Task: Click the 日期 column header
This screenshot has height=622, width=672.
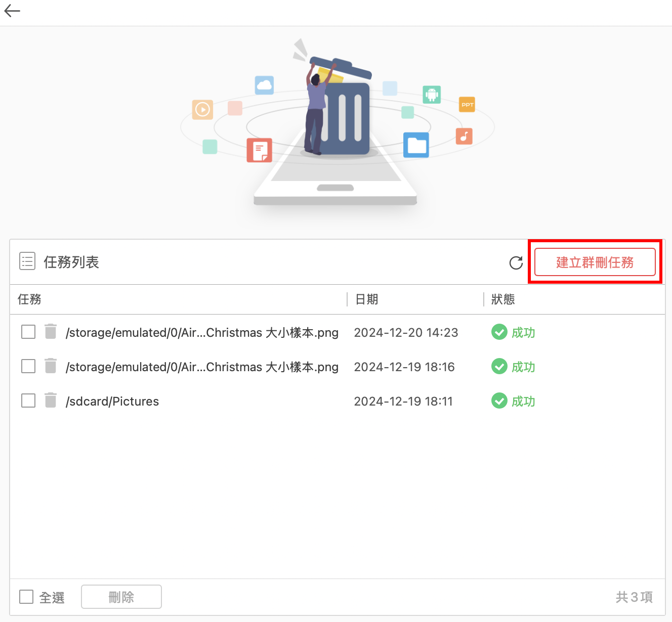Action: 367,299
